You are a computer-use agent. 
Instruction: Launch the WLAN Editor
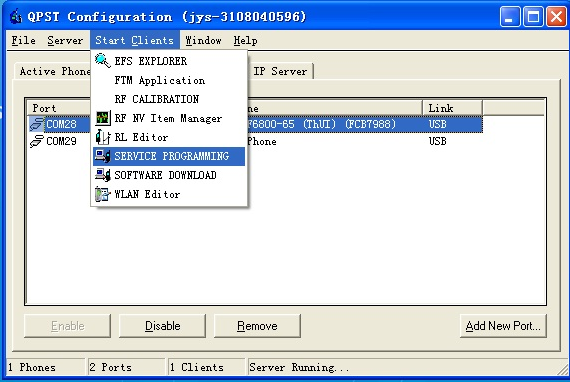169,194
